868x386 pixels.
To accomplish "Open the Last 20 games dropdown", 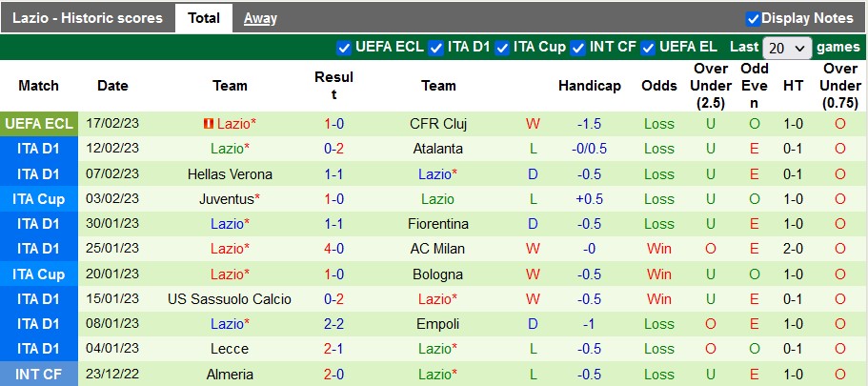I will (787, 47).
